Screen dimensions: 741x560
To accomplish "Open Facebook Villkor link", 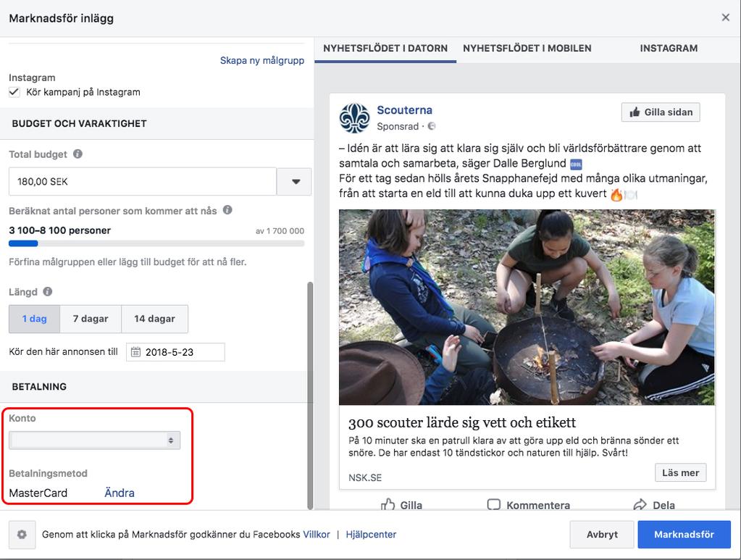I will click(x=317, y=535).
